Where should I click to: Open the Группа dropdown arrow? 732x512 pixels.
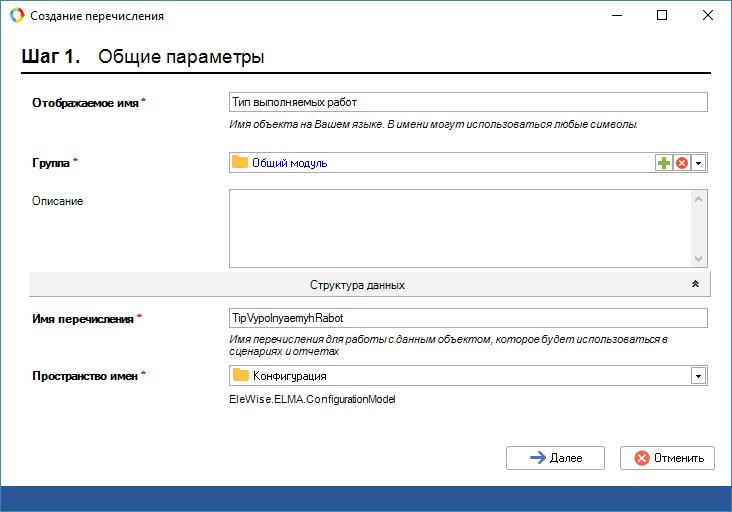(x=698, y=163)
